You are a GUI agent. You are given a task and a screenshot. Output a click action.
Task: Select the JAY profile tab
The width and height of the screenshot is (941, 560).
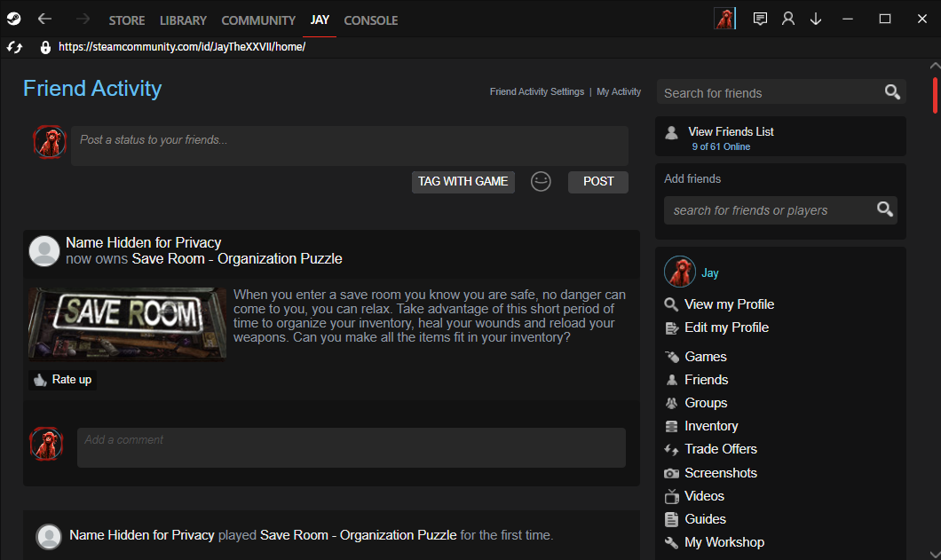coord(320,20)
